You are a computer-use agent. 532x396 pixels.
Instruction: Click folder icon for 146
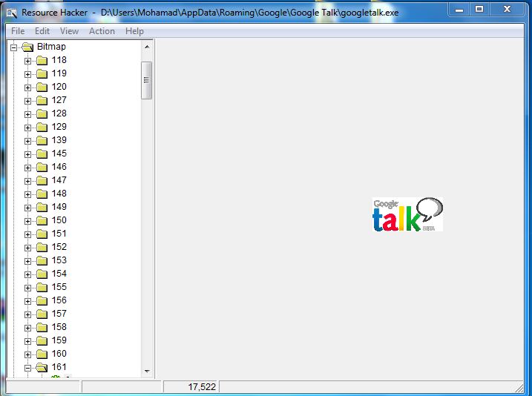click(x=42, y=167)
